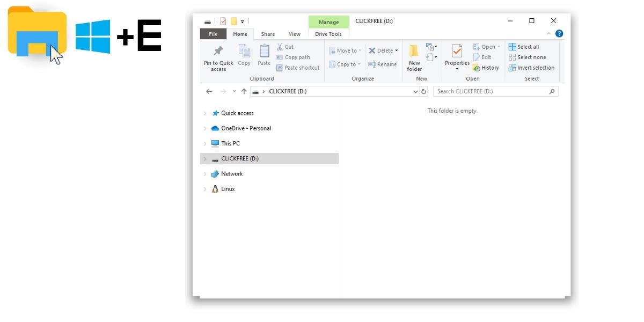Click the blue Help question mark icon

click(x=559, y=34)
